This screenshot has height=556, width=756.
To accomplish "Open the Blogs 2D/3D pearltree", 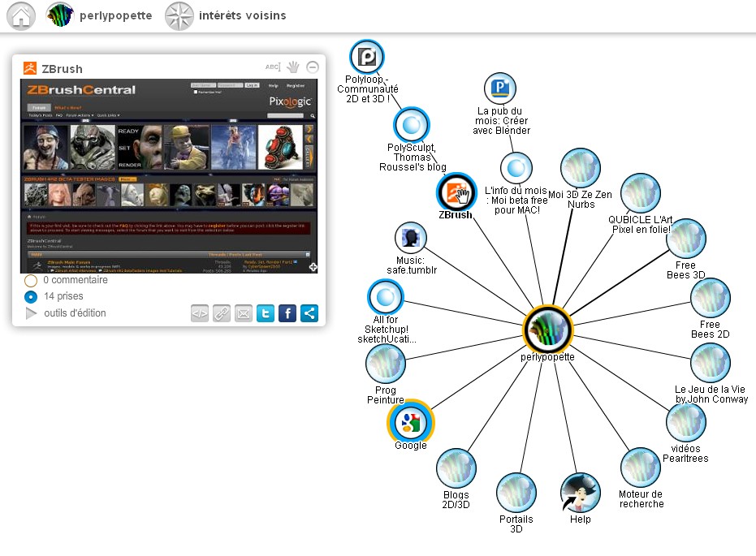I will (456, 468).
